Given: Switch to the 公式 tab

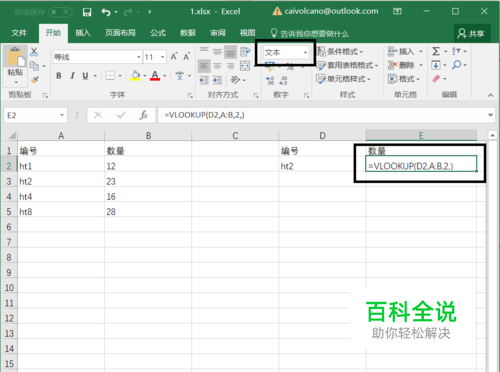Looking at the screenshot, I should [x=158, y=33].
